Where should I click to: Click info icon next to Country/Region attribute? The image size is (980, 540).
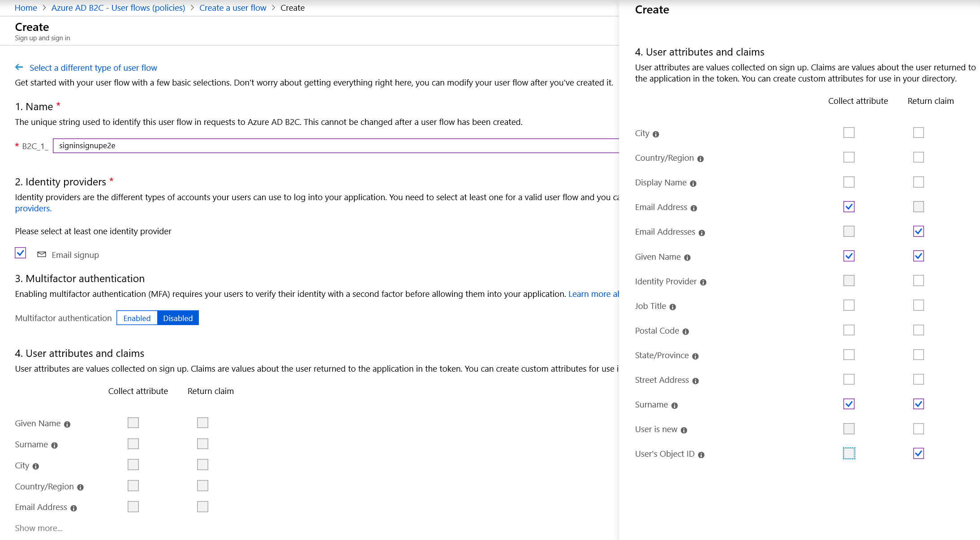[x=701, y=159]
